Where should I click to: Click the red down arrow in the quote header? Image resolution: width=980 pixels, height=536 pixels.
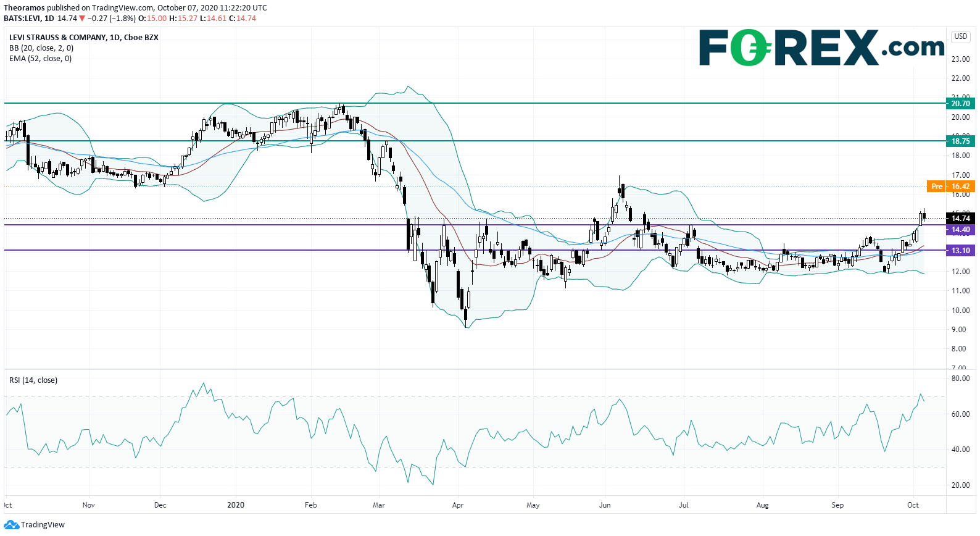pos(82,19)
